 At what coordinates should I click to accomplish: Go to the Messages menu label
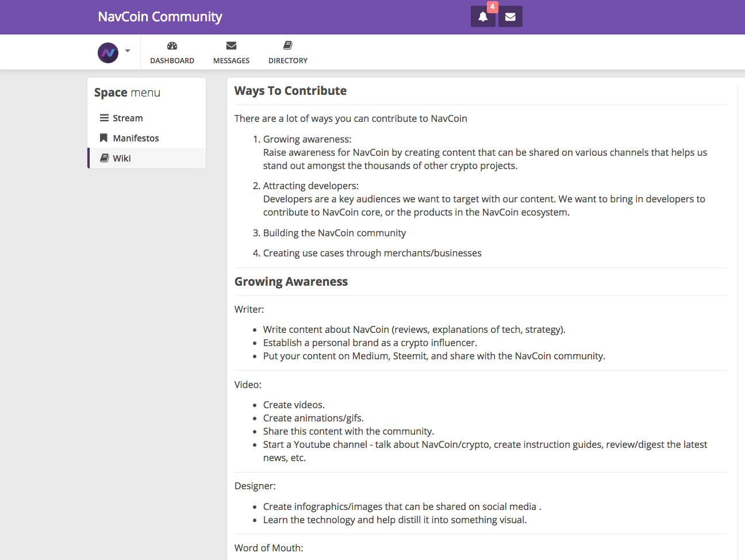pos(231,60)
